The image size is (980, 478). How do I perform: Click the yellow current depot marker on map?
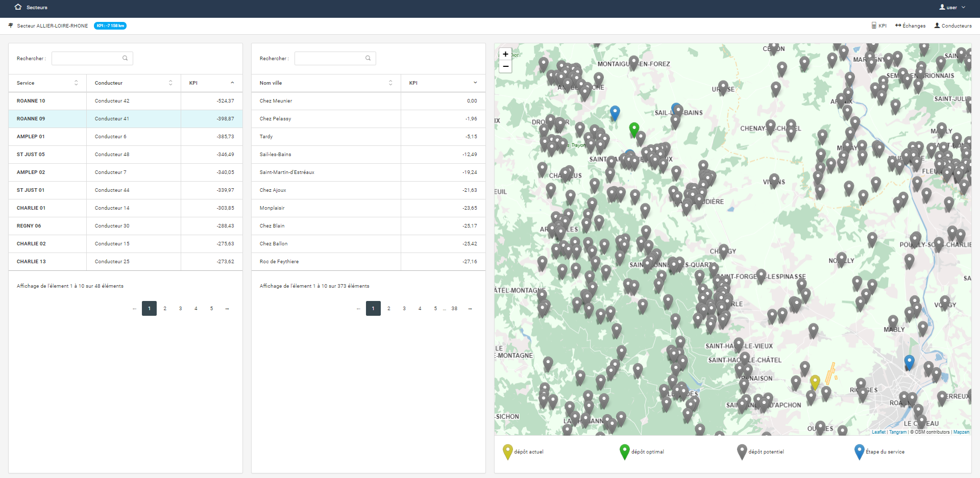[x=815, y=381]
